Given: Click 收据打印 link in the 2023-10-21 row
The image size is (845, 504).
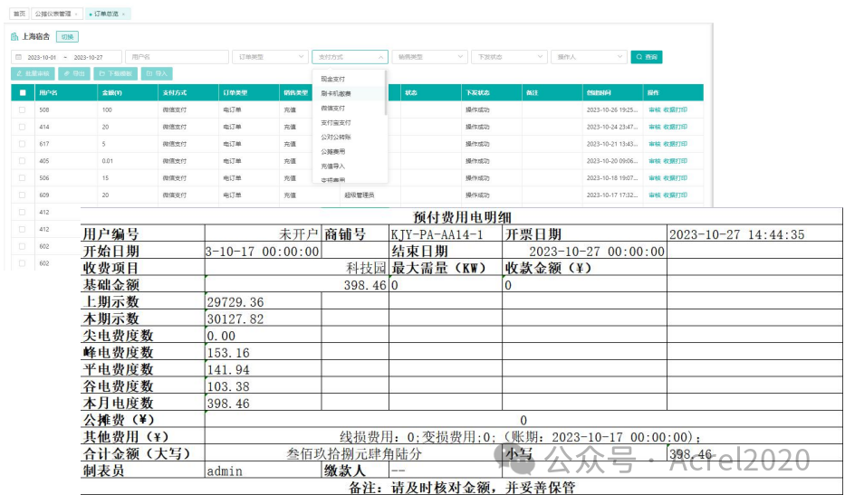Looking at the screenshot, I should point(676,144).
